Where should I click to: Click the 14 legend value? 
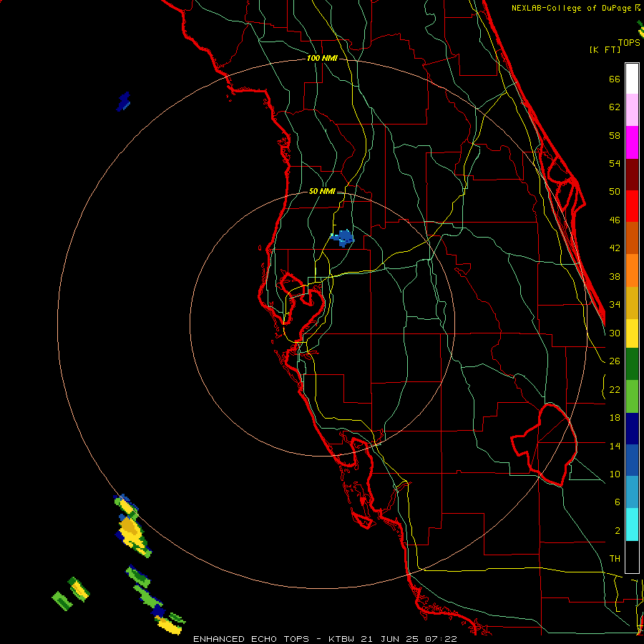point(615,446)
